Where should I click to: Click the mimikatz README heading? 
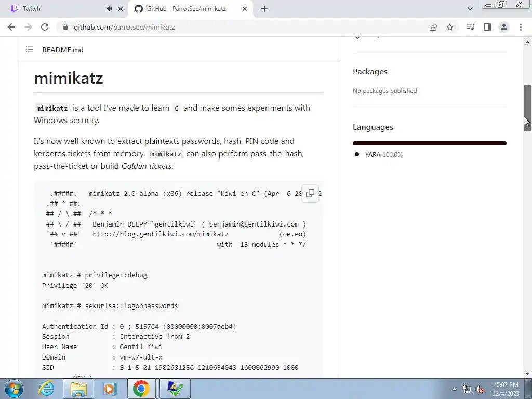click(69, 78)
